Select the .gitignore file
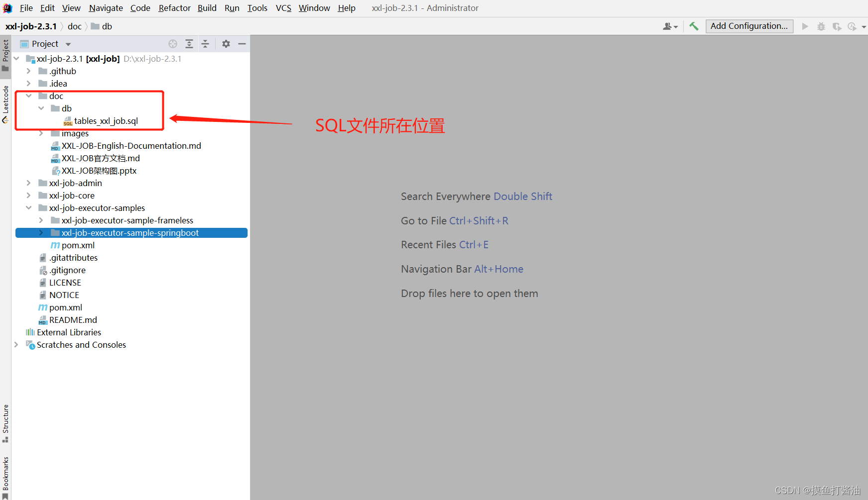This screenshot has width=868, height=500. point(67,270)
